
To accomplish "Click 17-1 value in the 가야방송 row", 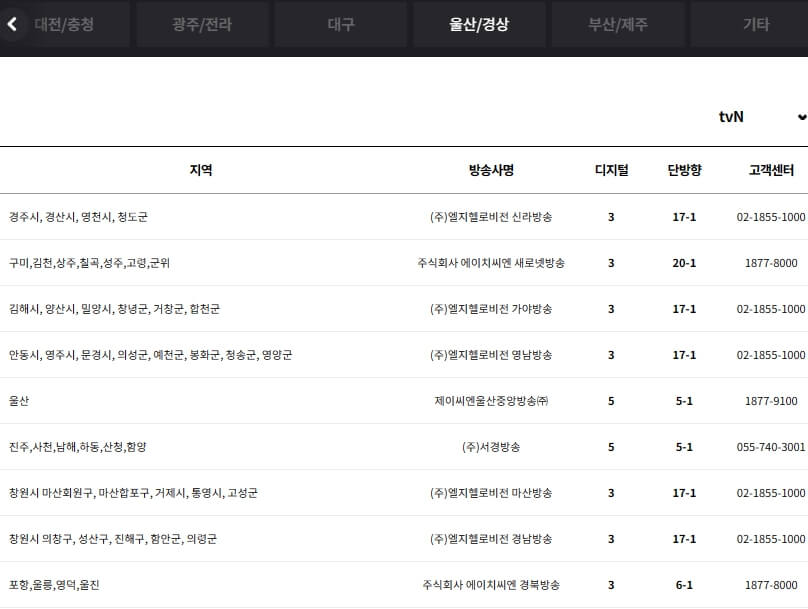I will pyautogui.click(x=684, y=309).
